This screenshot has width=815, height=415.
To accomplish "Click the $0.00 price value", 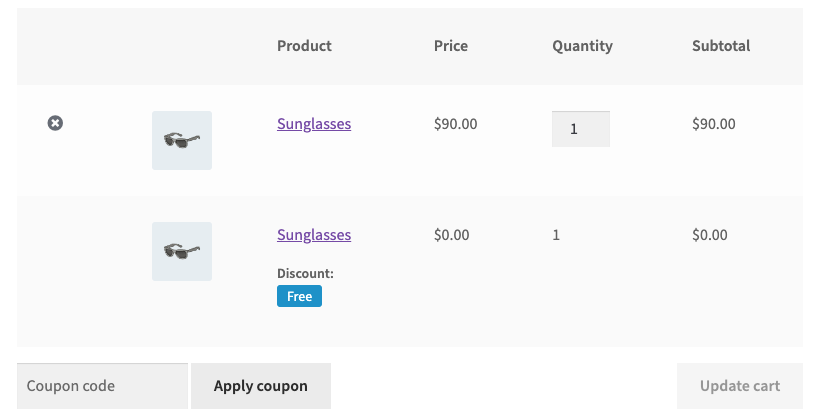I will tap(452, 235).
